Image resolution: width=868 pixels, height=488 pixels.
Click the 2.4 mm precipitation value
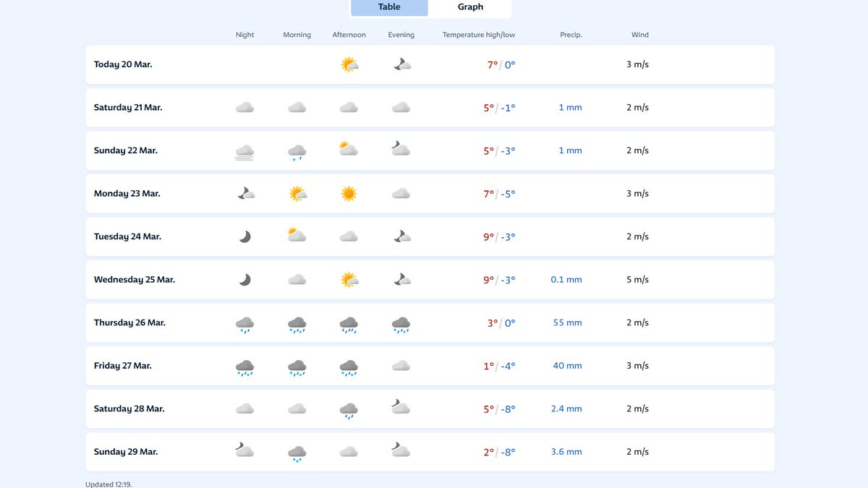[566, 408]
